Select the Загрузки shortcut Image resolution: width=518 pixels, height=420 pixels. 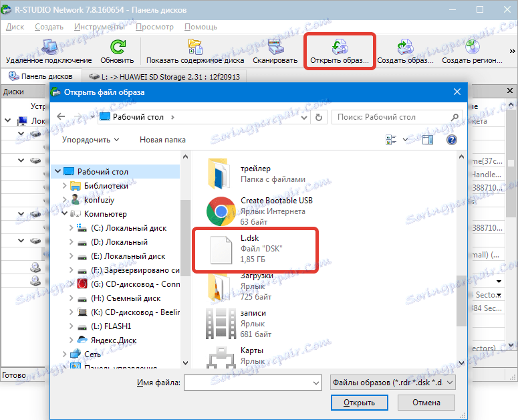tap(241, 286)
